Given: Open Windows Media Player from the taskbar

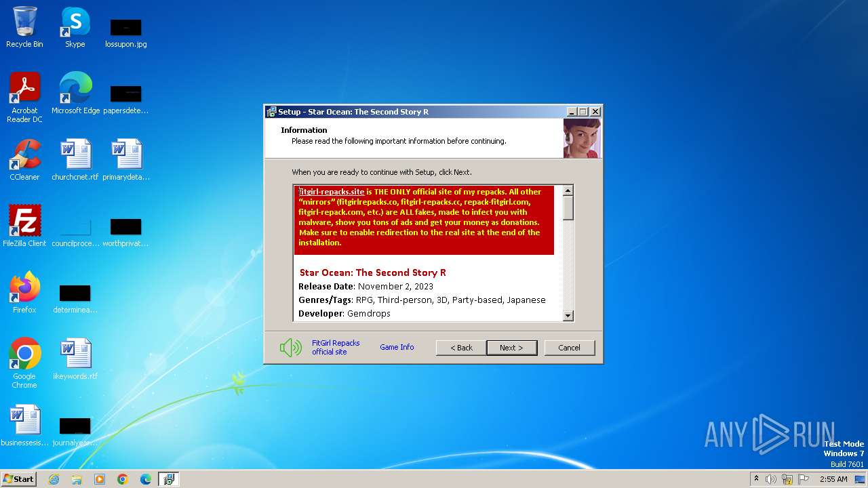Looking at the screenshot, I should coord(100,479).
